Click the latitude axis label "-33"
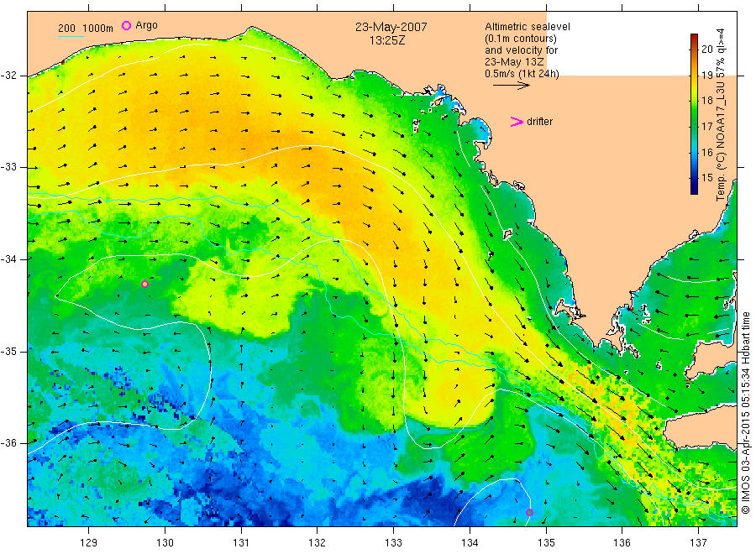 [x=8, y=168]
